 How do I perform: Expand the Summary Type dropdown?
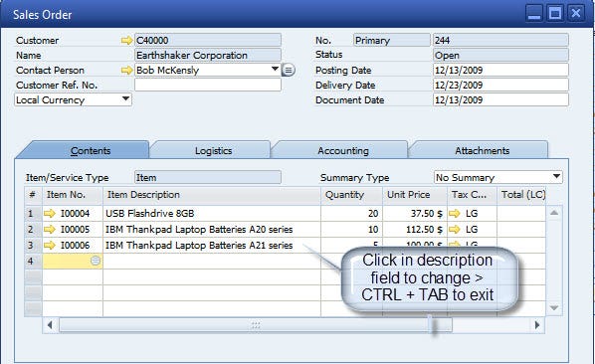pos(556,176)
